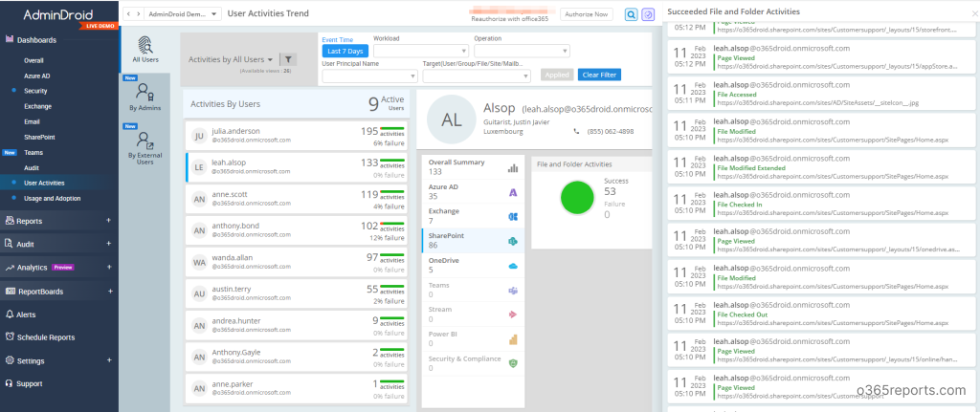The image size is (980, 412).
Task: Click the AU avatar for austin.terry
Action: 199,294
